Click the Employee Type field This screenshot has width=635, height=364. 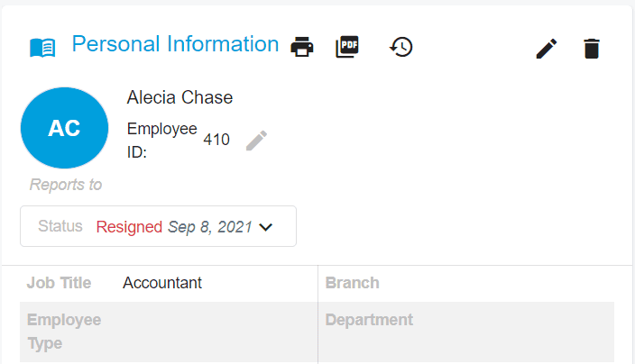169,332
